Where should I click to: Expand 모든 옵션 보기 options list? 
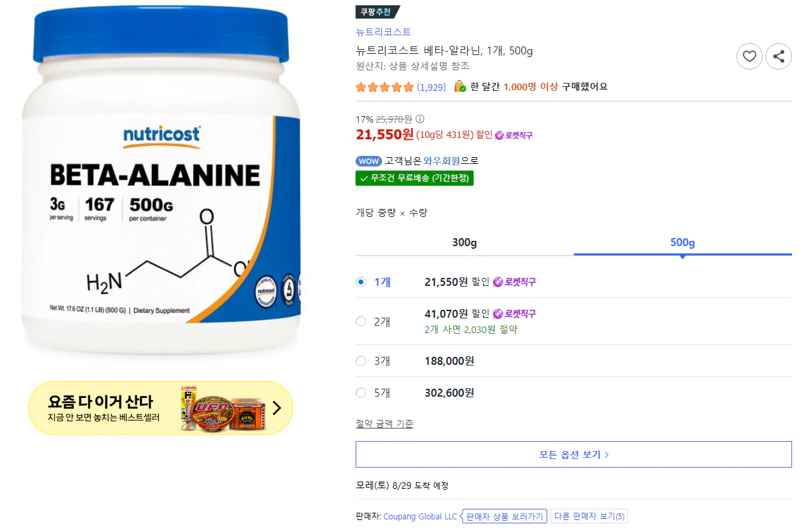(574, 454)
